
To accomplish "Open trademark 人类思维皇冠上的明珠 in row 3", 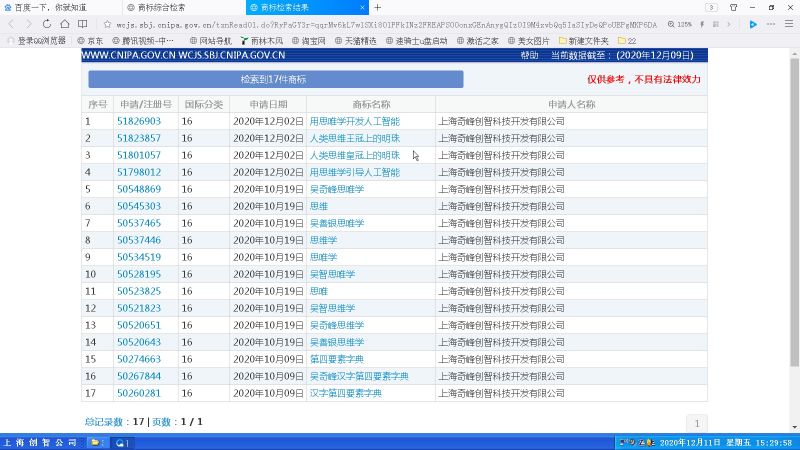I will (x=354, y=155).
